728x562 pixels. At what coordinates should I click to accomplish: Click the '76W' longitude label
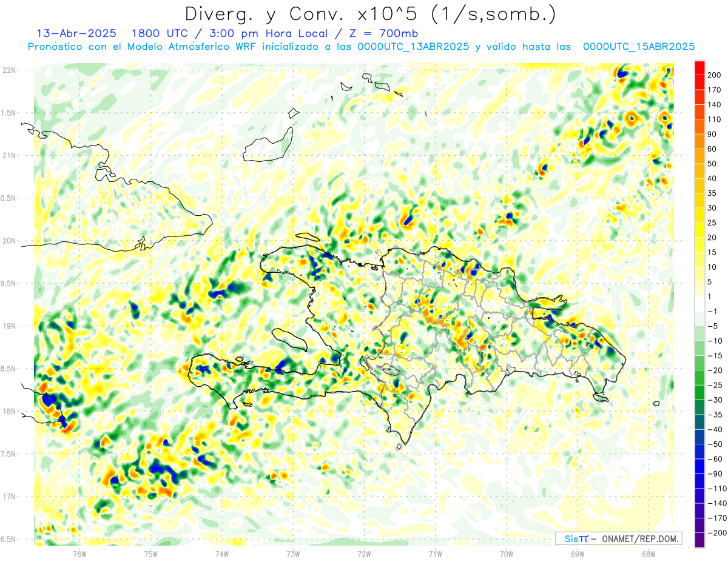(79, 554)
